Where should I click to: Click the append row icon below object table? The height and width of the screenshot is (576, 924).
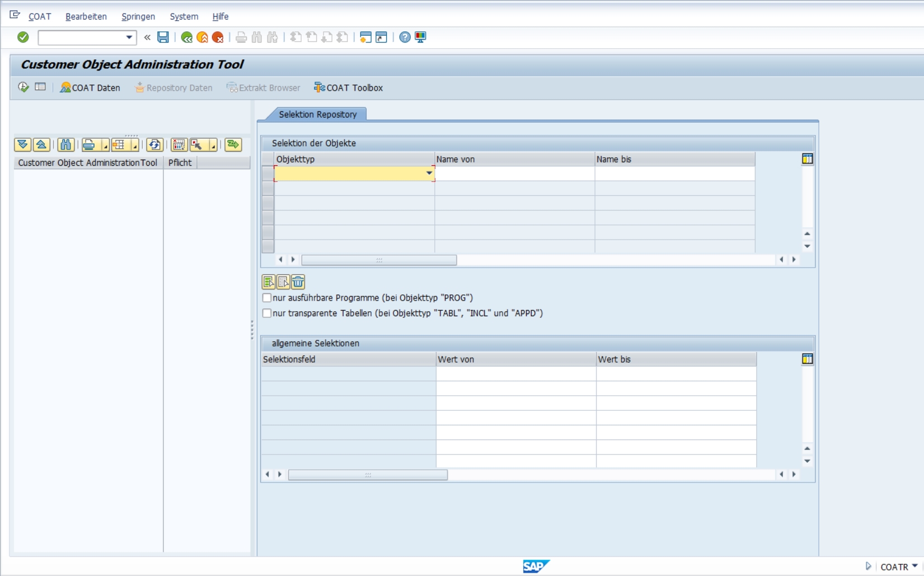[283, 282]
